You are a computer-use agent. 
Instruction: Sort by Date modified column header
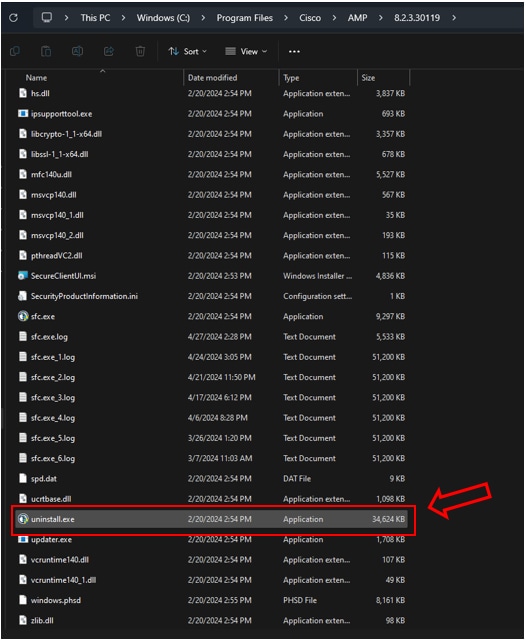(x=212, y=77)
